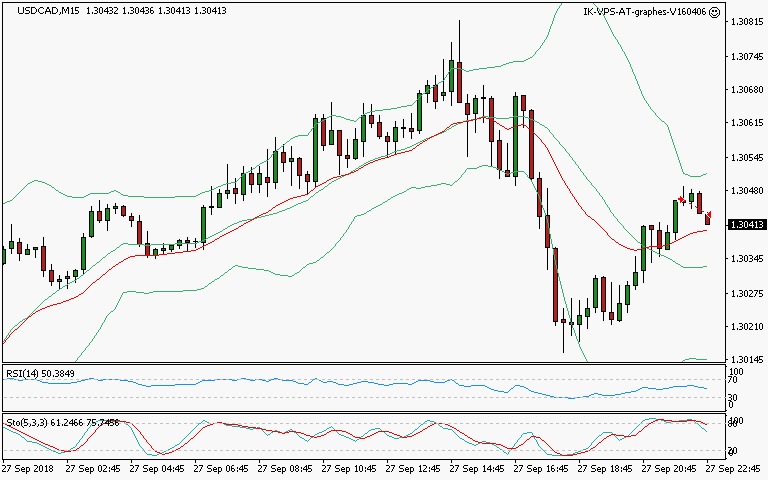Viewport: 768px width, 480px height.
Task: Click the 1.30615 price axis label
Action: pos(747,122)
